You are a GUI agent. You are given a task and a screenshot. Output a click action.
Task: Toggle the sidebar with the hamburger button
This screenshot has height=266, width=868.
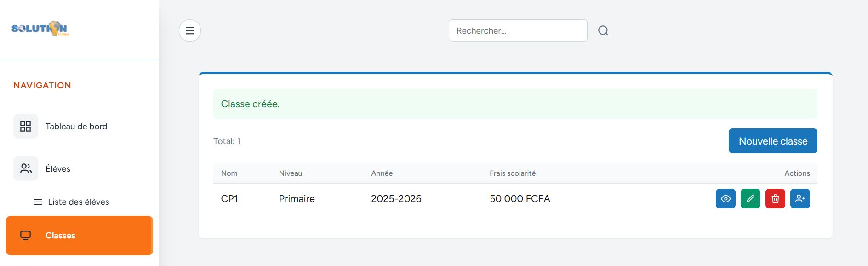pos(190,31)
